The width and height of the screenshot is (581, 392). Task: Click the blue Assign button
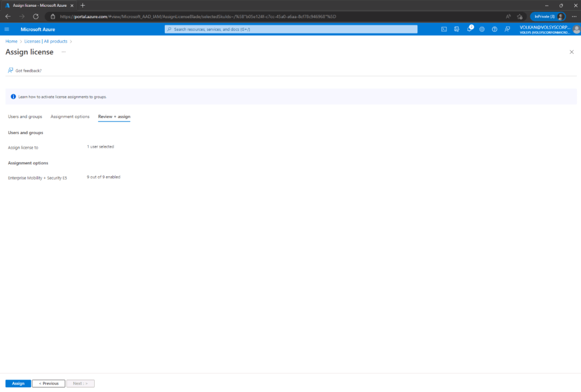coord(18,383)
